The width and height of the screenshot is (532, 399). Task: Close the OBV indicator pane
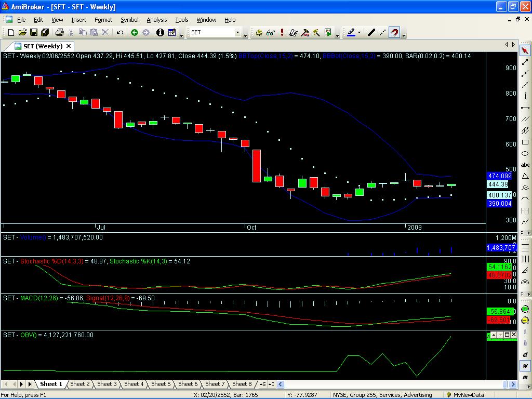click(x=514, y=335)
